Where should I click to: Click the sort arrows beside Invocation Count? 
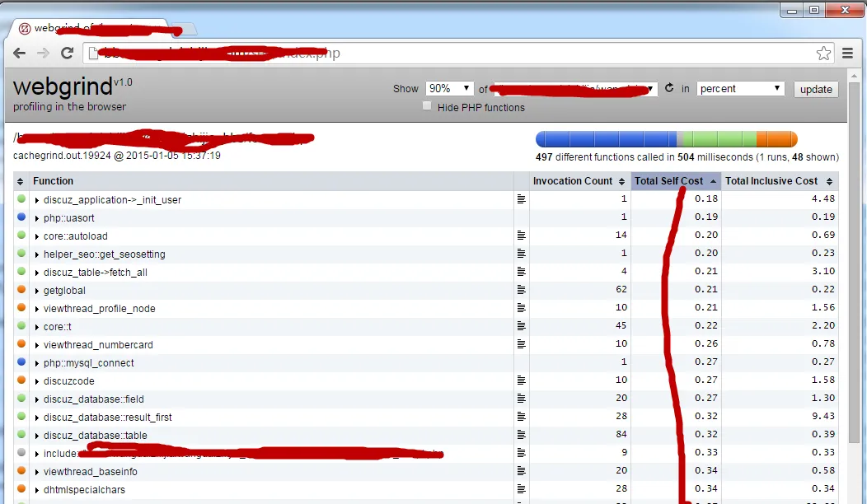click(621, 181)
